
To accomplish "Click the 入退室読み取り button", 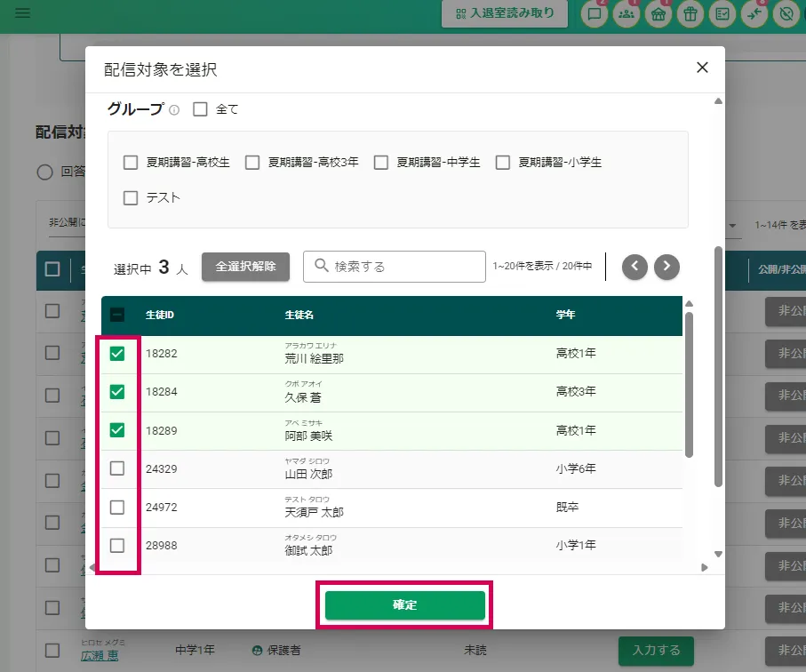I will [x=505, y=14].
